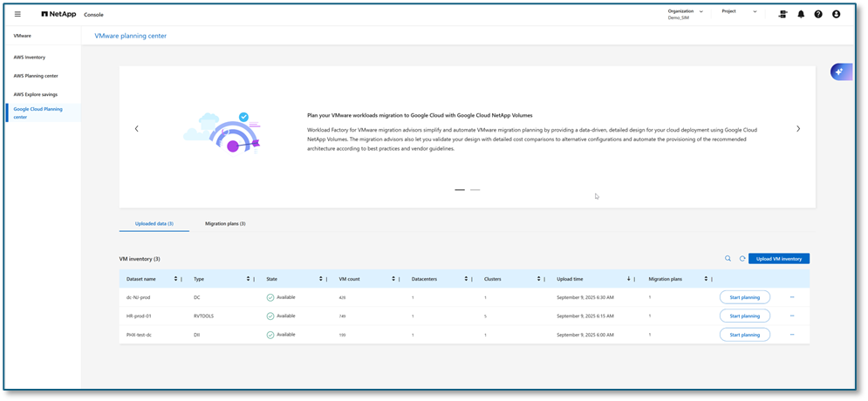Sort table by VM count
Viewport: 868px width, 401px height.
393,279
